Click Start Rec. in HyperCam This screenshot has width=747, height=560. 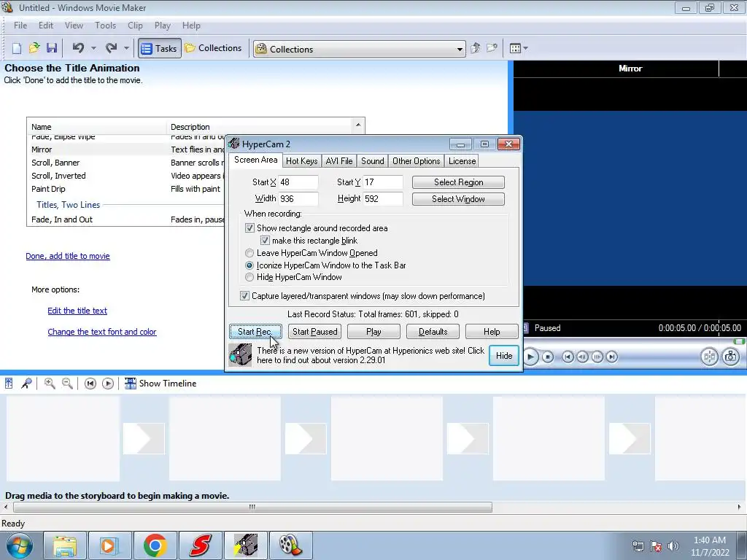255,332
